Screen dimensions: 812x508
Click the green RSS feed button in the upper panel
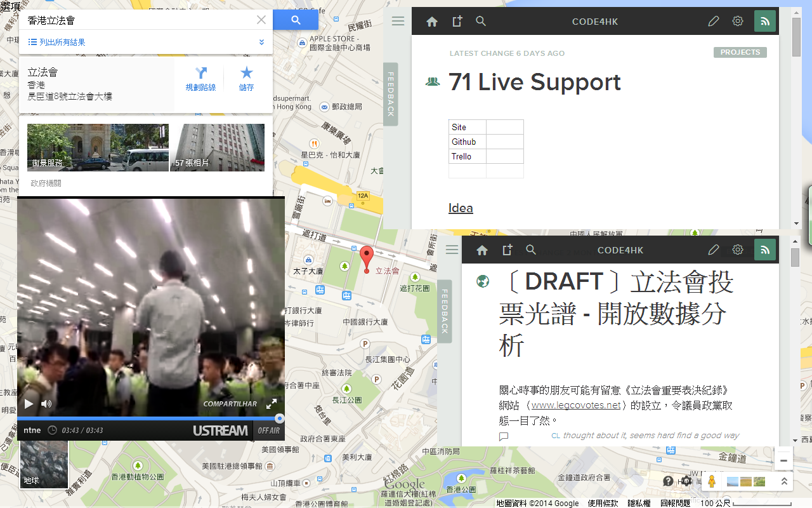point(765,22)
